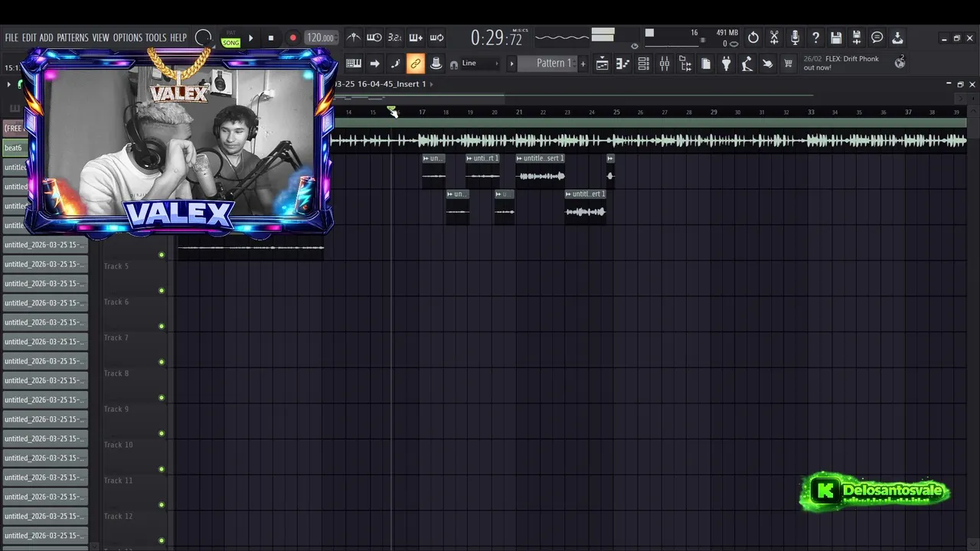The width and height of the screenshot is (980, 551).
Task: Toggle the blend recording overdub icon
Action: pyautogui.click(x=416, y=37)
